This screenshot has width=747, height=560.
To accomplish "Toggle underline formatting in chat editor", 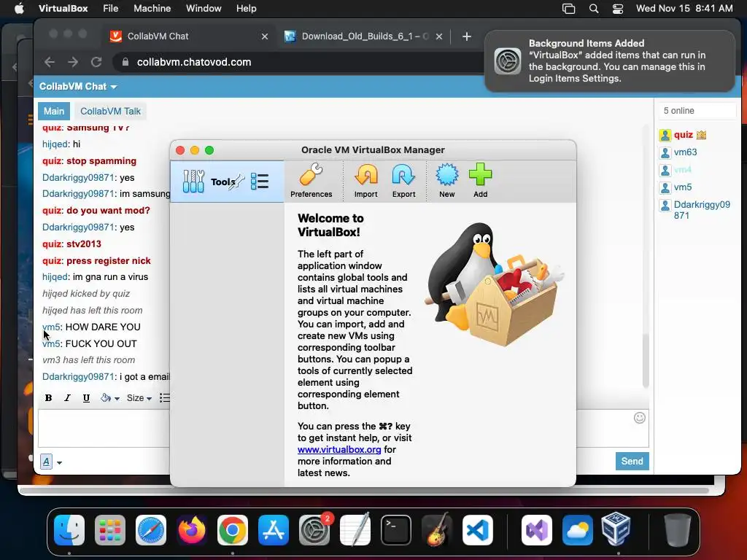I will (x=86, y=398).
